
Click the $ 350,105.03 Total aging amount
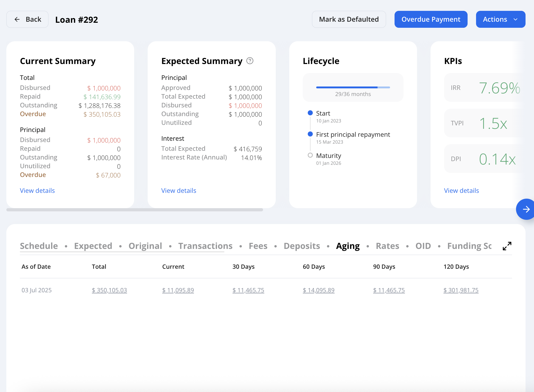click(x=109, y=290)
